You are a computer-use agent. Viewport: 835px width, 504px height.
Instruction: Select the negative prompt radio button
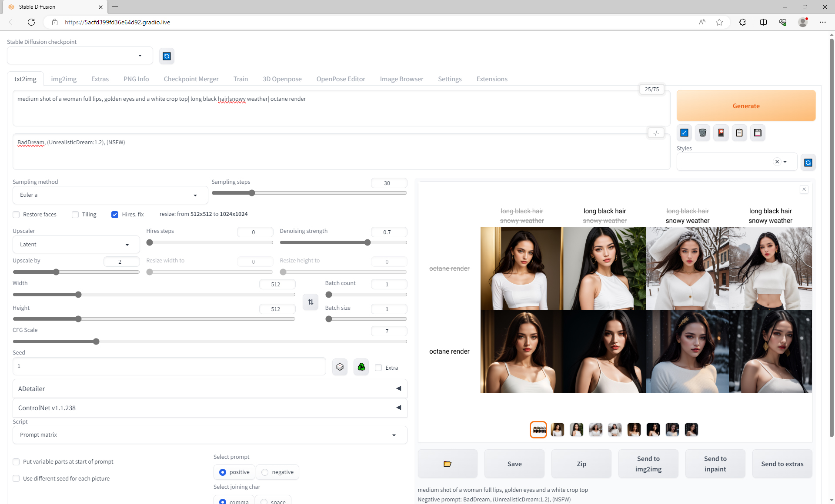pyautogui.click(x=265, y=472)
